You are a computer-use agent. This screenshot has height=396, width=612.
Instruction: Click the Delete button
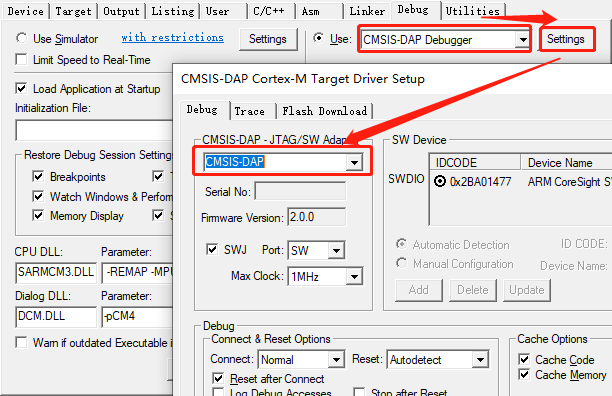[x=473, y=290]
